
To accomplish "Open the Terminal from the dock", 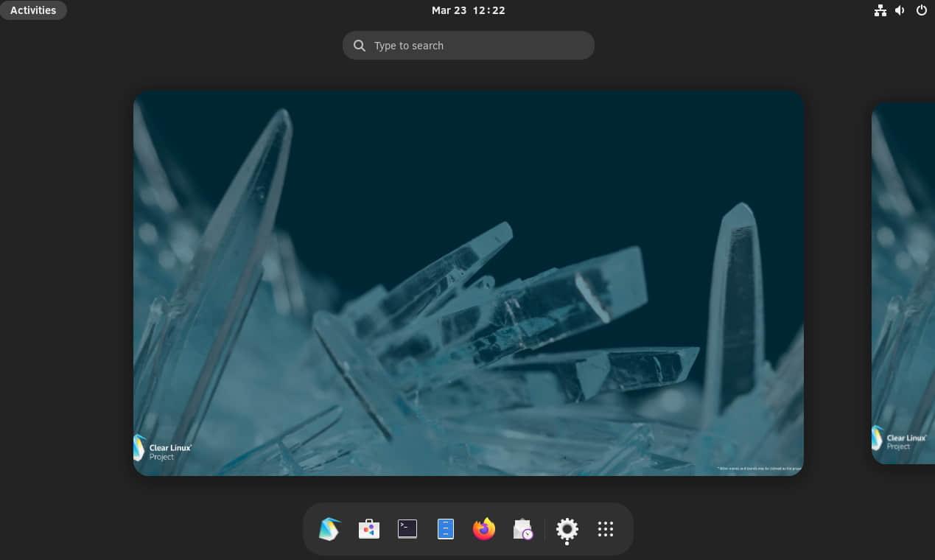I will click(x=407, y=529).
